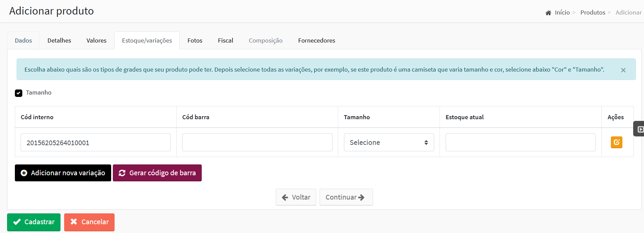Image resolution: width=644 pixels, height=233 pixels.
Task: Click the Adicionar produto page title
Action: pyautogui.click(x=52, y=11)
